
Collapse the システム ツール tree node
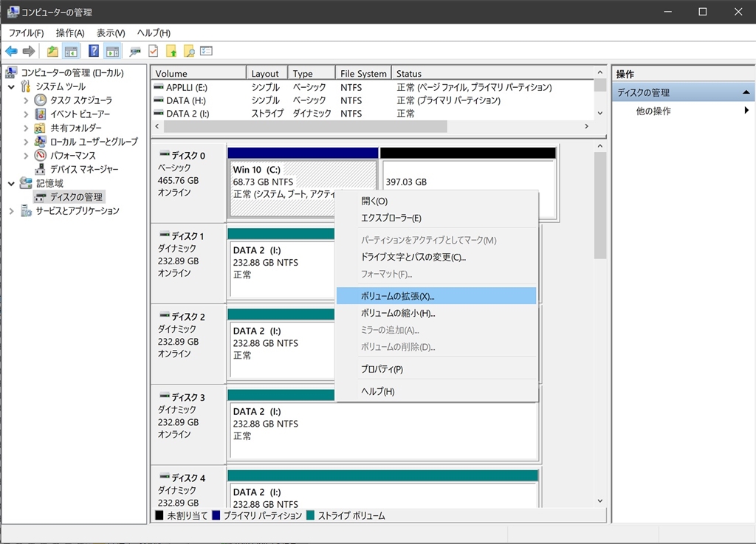click(x=12, y=86)
